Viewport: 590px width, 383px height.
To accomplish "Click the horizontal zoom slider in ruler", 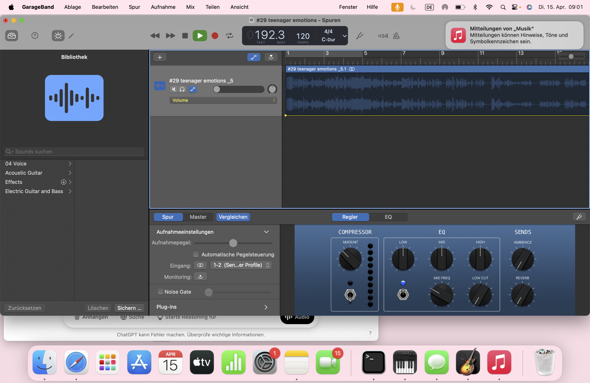I will pyautogui.click(x=571, y=56).
